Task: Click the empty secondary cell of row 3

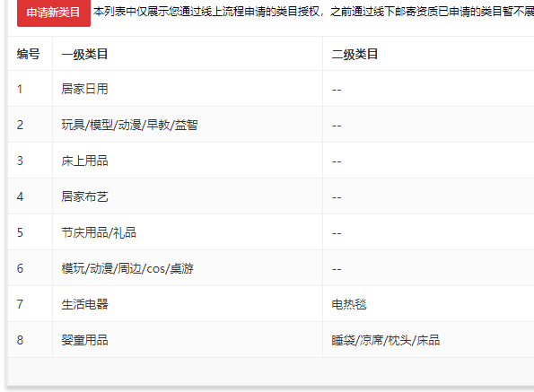Action: pos(428,161)
